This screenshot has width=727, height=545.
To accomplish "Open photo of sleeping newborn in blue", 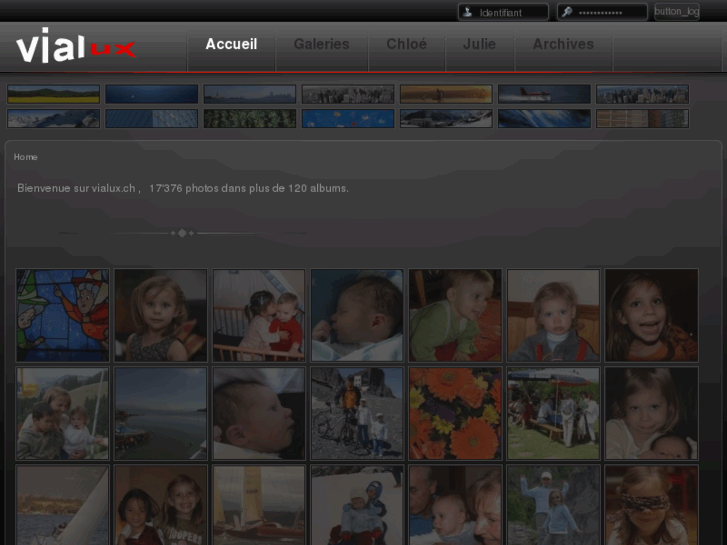I will [x=357, y=315].
